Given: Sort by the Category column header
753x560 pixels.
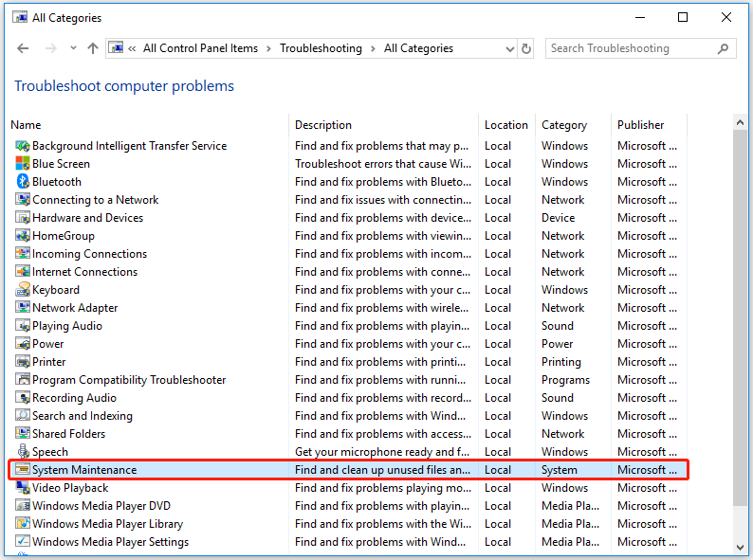Looking at the screenshot, I should tap(573, 125).
